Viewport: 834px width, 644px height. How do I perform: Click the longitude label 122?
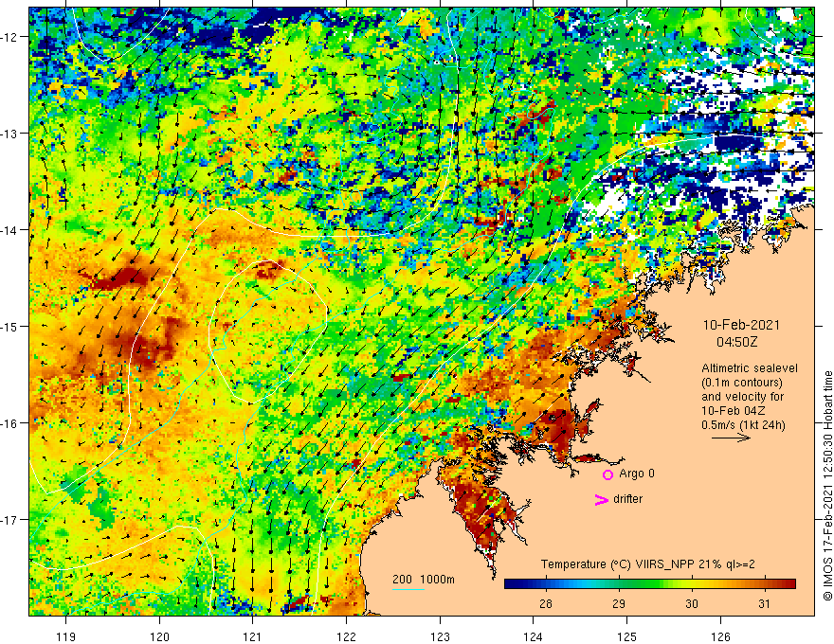(346, 636)
